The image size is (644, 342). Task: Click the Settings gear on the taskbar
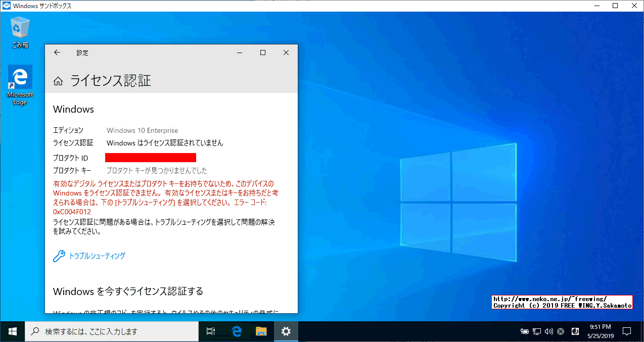[x=286, y=331]
